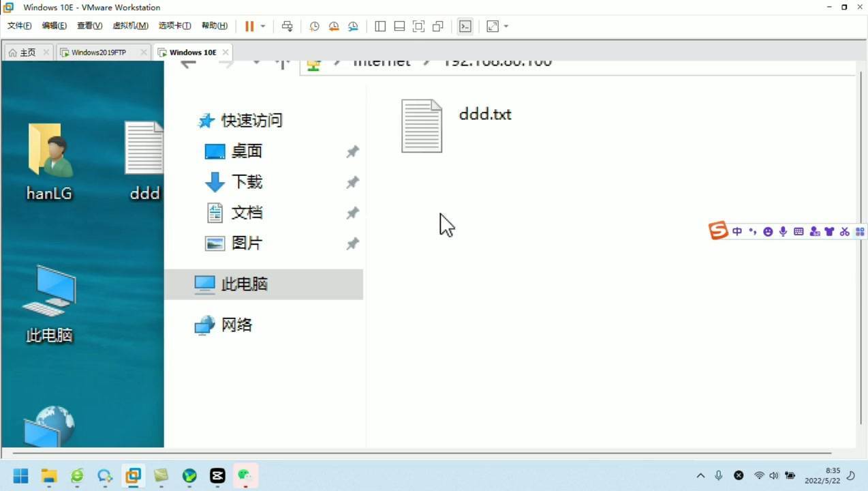Screen dimensions: 868x491
Task: Open the stretch mode dropdown
Action: tap(505, 26)
